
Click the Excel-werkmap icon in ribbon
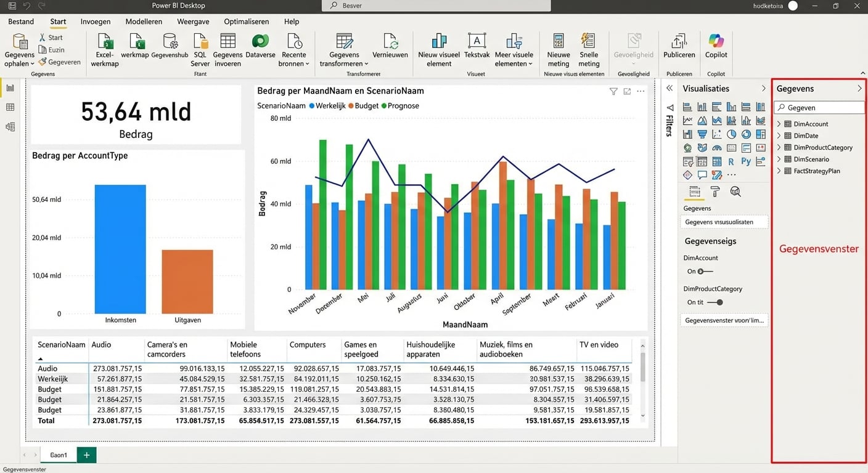point(107,42)
